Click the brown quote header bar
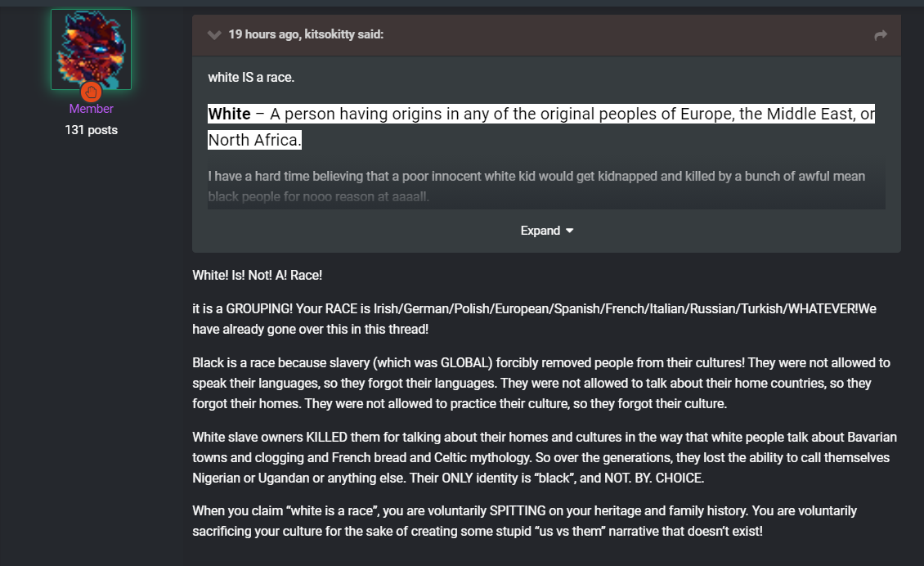 pos(546,35)
